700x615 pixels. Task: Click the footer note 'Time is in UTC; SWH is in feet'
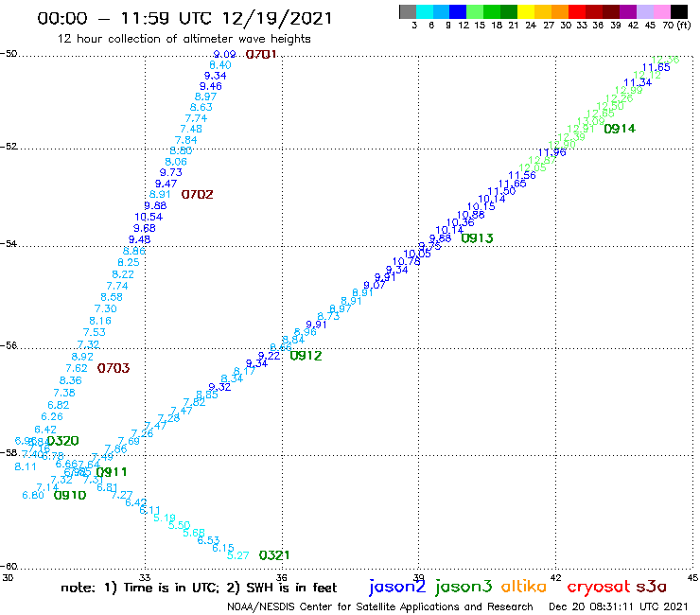(x=199, y=589)
